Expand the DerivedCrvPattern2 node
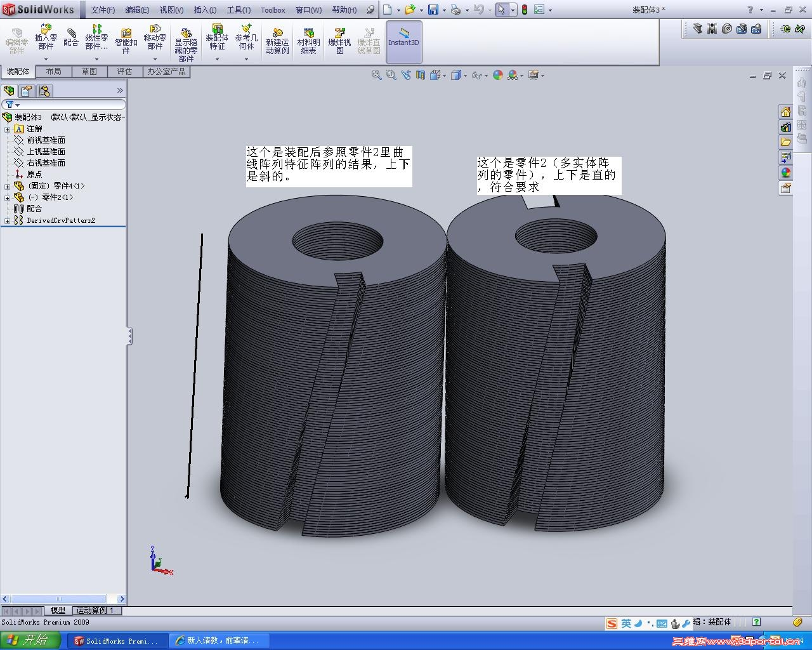The width and height of the screenshot is (812, 650). pos(7,220)
